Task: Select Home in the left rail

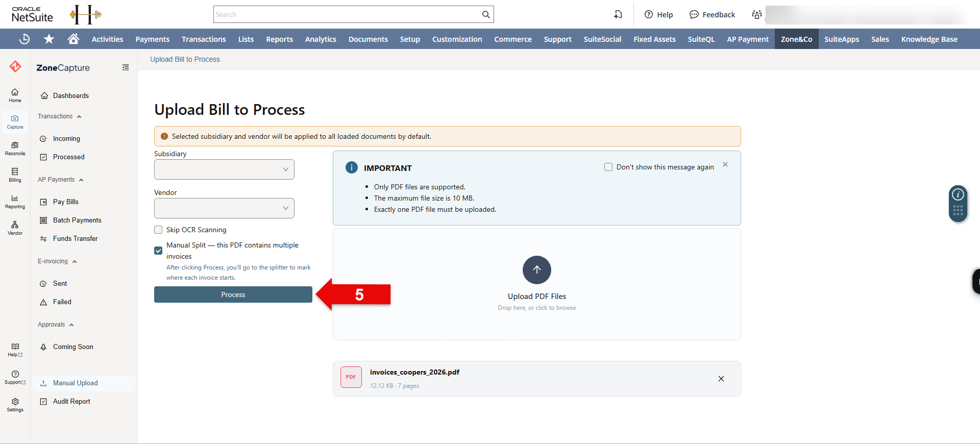Action: point(15,95)
